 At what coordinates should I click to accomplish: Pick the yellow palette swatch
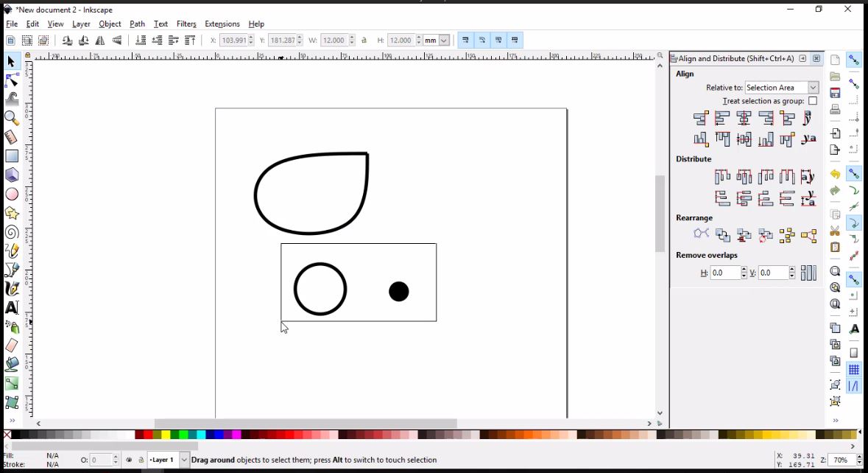(x=166, y=435)
